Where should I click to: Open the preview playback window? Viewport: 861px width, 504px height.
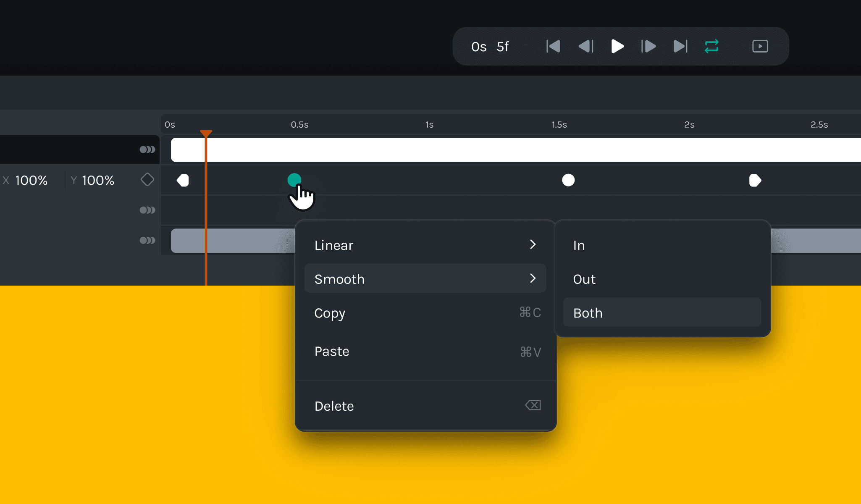759,46
